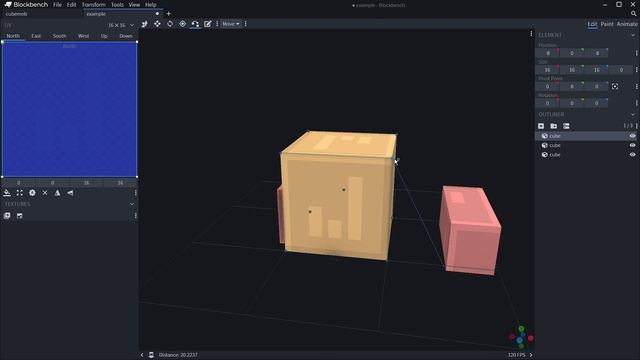
Task: Select the Rotate tool icon in the toolbar
Action: (x=170, y=24)
